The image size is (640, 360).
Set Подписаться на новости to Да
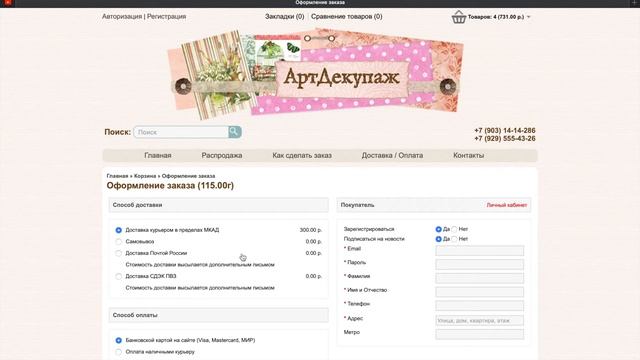coord(438,239)
